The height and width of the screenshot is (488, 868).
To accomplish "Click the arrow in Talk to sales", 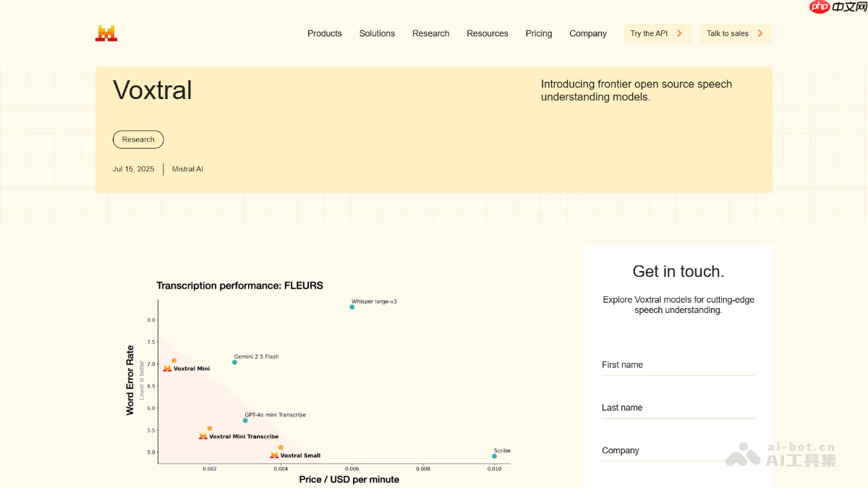I will pyautogui.click(x=760, y=33).
